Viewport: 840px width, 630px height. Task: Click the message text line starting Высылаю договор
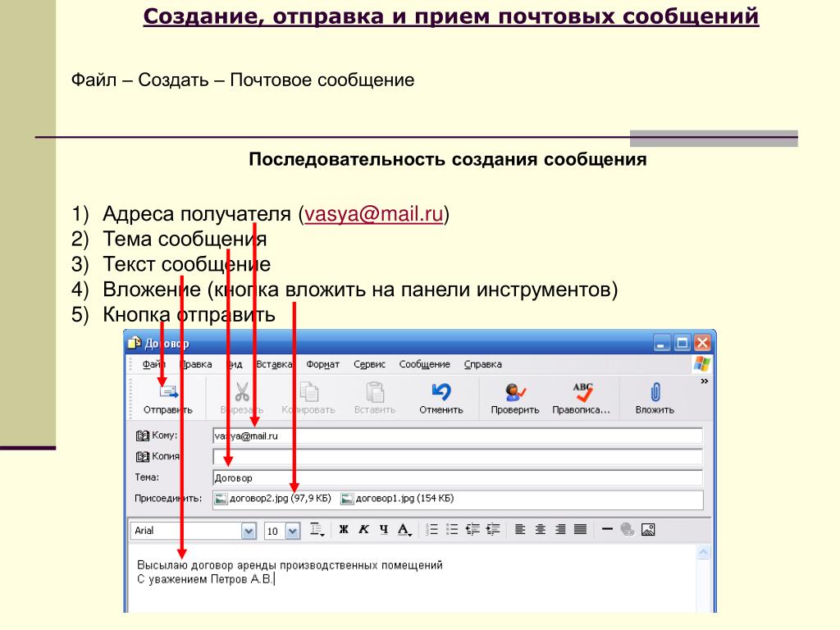point(290,565)
